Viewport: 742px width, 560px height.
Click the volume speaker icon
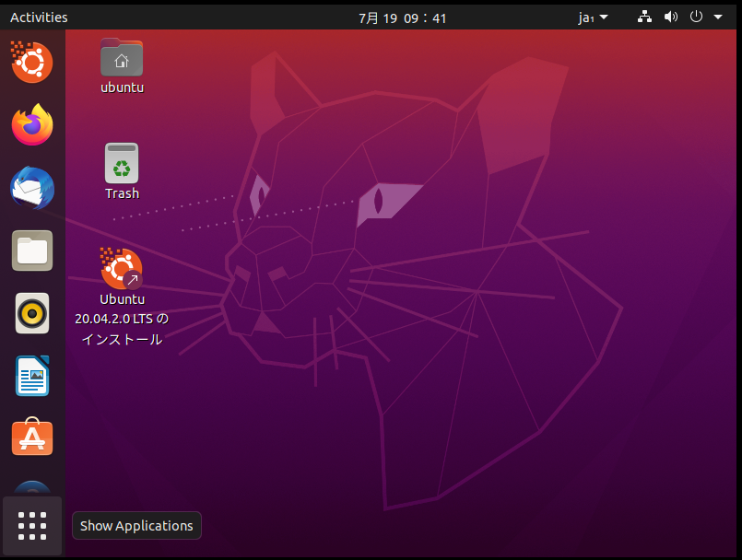click(670, 17)
